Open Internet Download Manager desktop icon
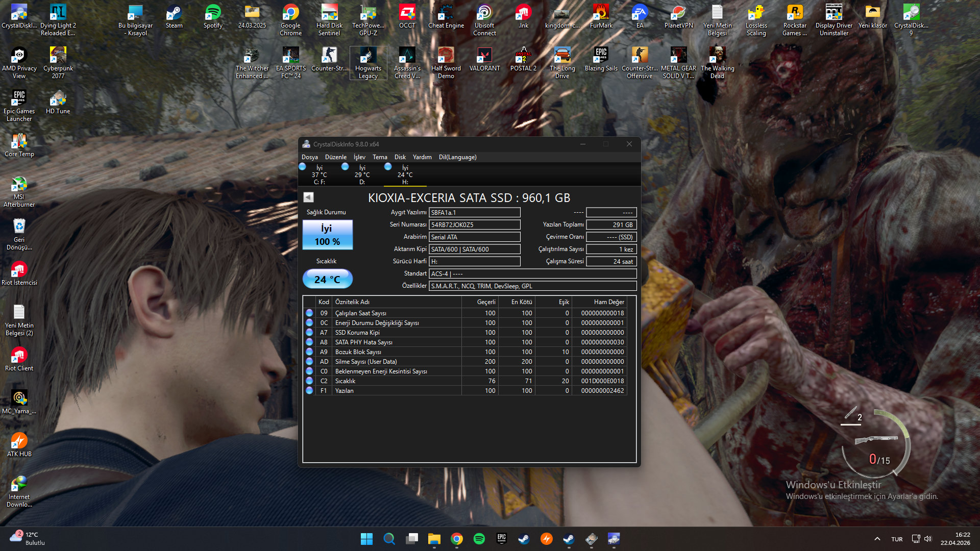980x551 pixels. tap(19, 492)
